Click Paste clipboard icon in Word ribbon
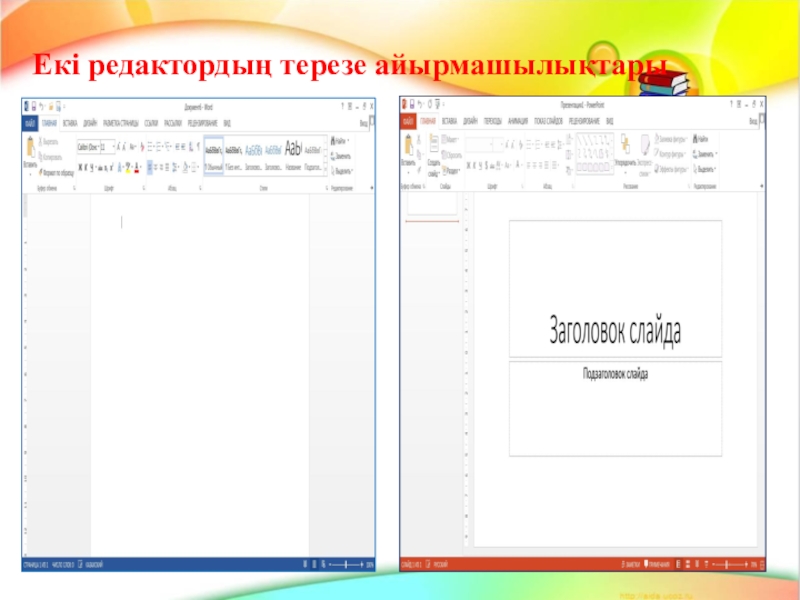Image resolution: width=800 pixels, height=600 pixels. (30, 147)
